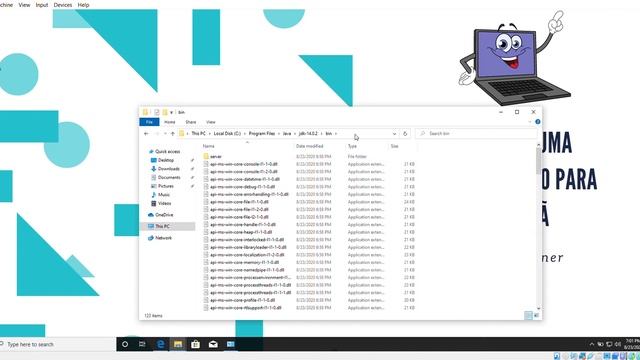Open Documents in navigation pane
Viewport: 640px width, 360px height.
169,177
